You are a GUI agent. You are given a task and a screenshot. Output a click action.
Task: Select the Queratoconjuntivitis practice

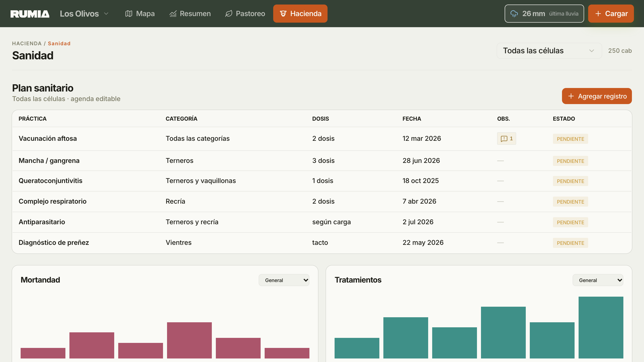tap(51, 181)
